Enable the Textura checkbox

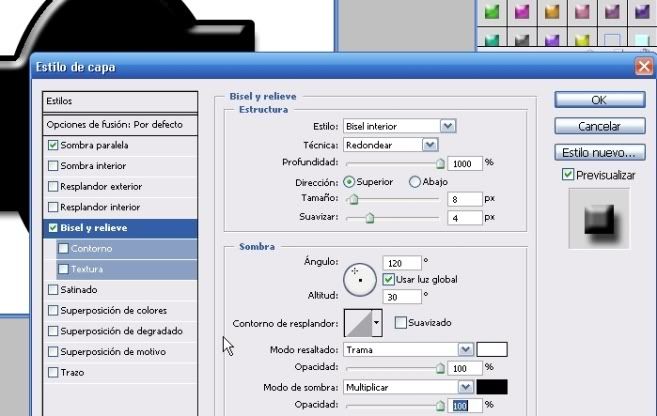tap(63, 269)
